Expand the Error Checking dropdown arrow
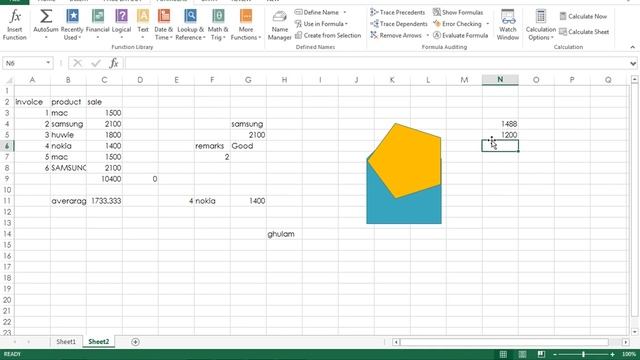This screenshot has height=360, width=640. 487,24
